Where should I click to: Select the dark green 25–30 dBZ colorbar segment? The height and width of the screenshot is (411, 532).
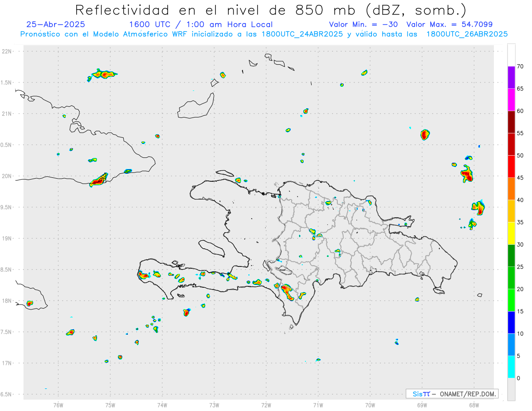(511, 256)
